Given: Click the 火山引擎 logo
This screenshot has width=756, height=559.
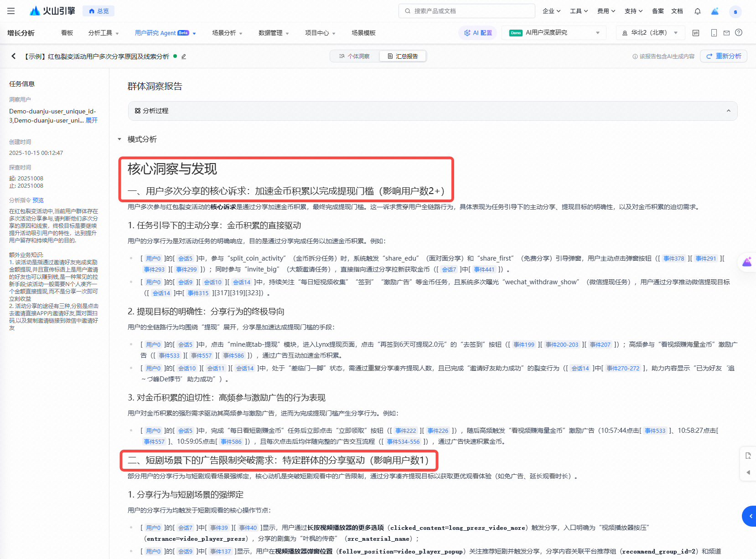Looking at the screenshot, I should pos(52,11).
